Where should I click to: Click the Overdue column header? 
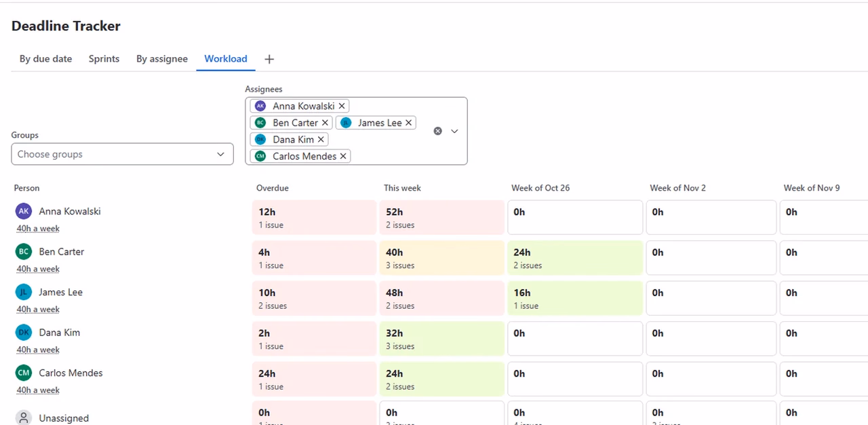pos(273,188)
